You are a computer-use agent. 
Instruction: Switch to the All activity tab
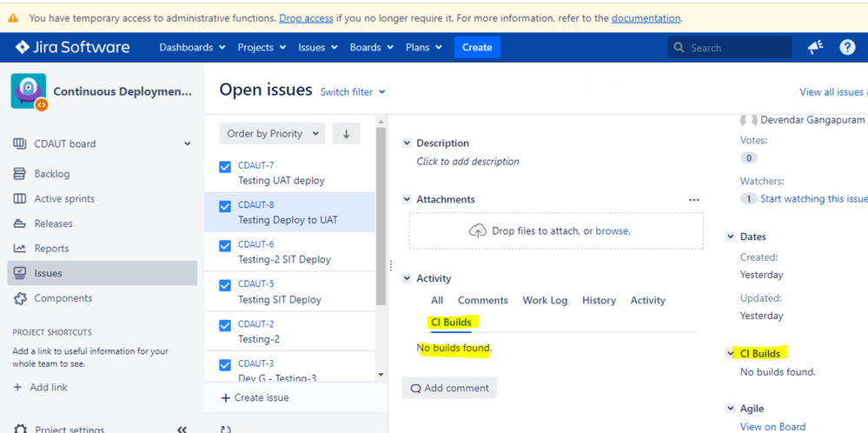437,300
